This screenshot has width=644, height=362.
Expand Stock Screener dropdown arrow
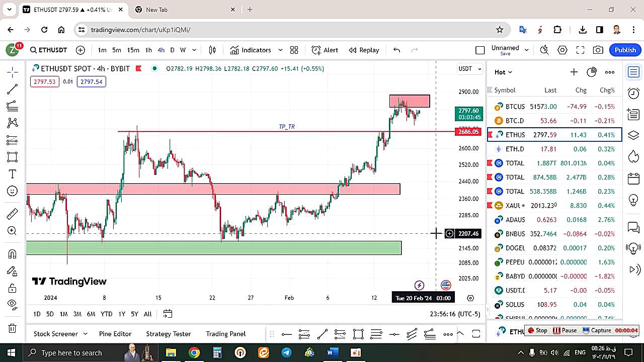[x=85, y=334]
